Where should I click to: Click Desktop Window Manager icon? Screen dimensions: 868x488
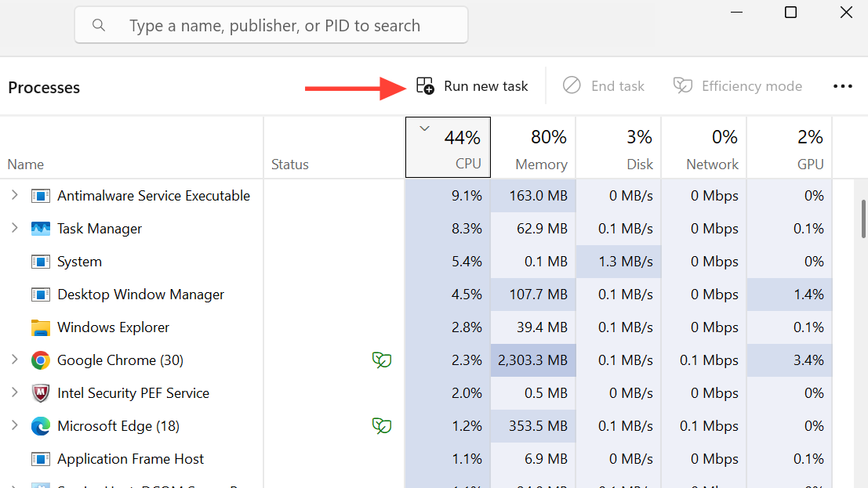point(41,295)
